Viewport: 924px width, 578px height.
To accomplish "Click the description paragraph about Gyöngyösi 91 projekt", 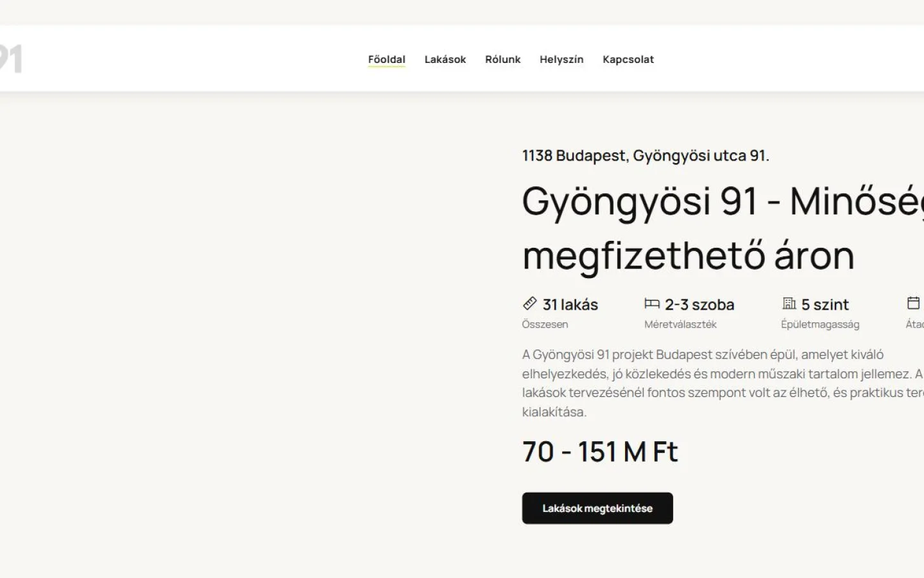I will [x=723, y=383].
